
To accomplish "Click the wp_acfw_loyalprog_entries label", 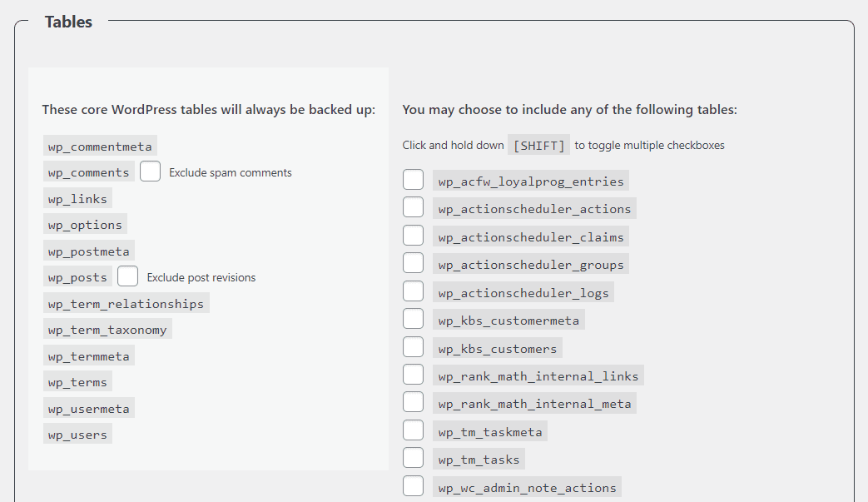I will tap(531, 181).
